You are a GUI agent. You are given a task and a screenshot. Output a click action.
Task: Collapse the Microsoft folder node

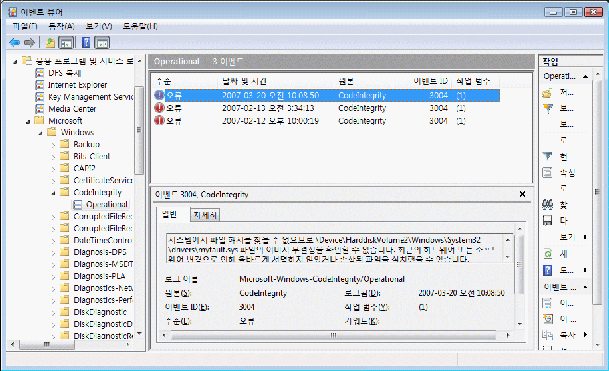click(x=28, y=122)
